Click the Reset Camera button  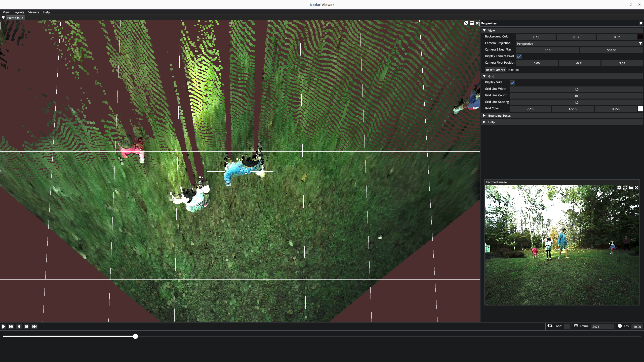pyautogui.click(x=495, y=70)
